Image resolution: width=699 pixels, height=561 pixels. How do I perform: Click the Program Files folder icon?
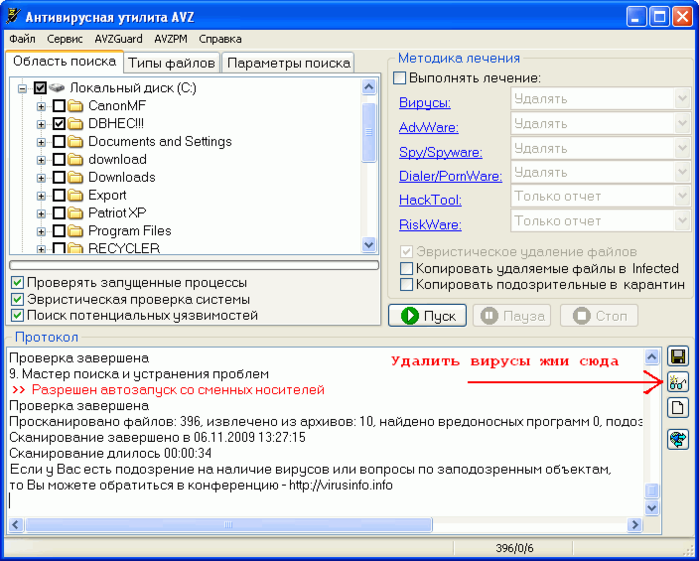76,231
